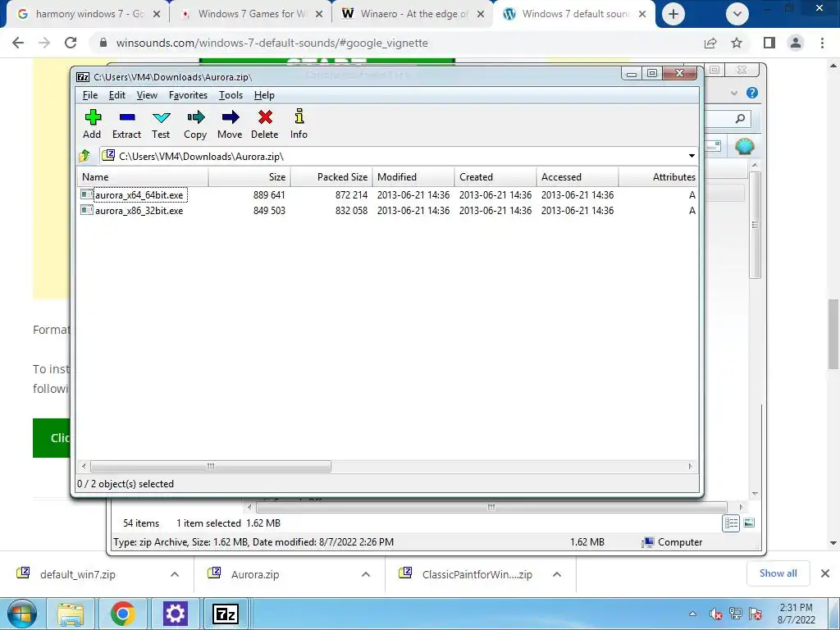
Task: Open Aurora.zip download options chevron
Action: (366, 574)
